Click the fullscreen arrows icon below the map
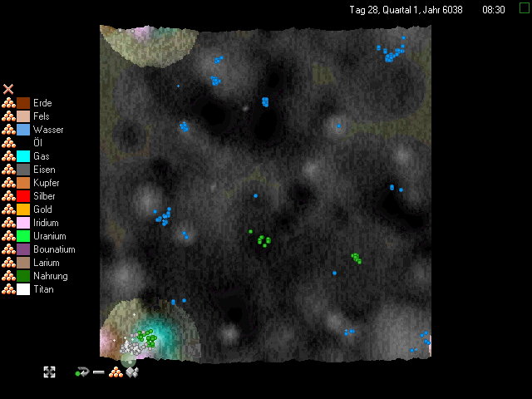This screenshot has height=399, width=532. (50, 372)
